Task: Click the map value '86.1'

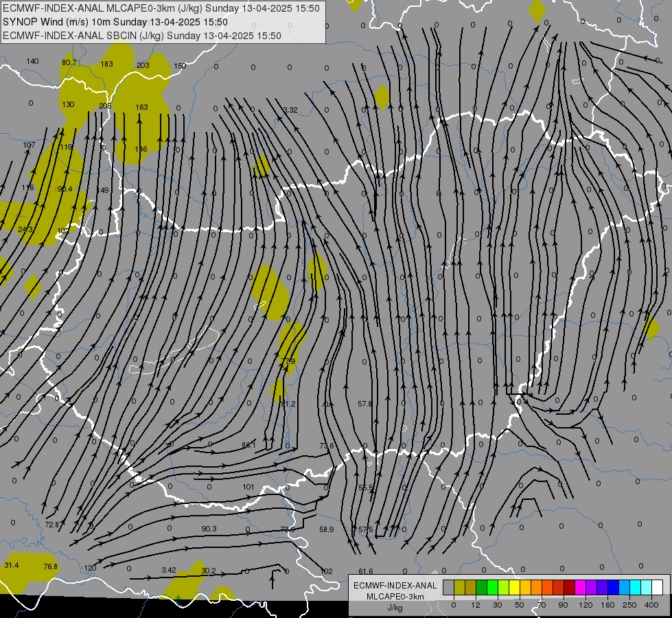Action: pyautogui.click(x=248, y=445)
